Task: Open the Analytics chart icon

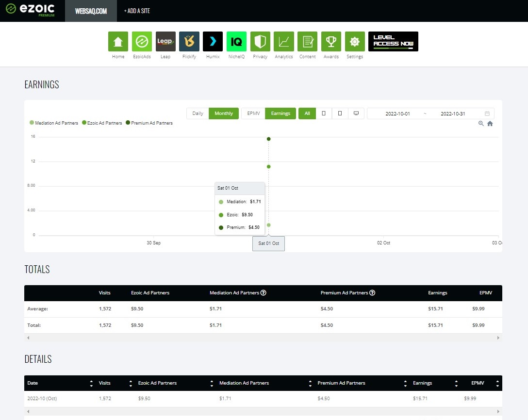Action: (283, 41)
